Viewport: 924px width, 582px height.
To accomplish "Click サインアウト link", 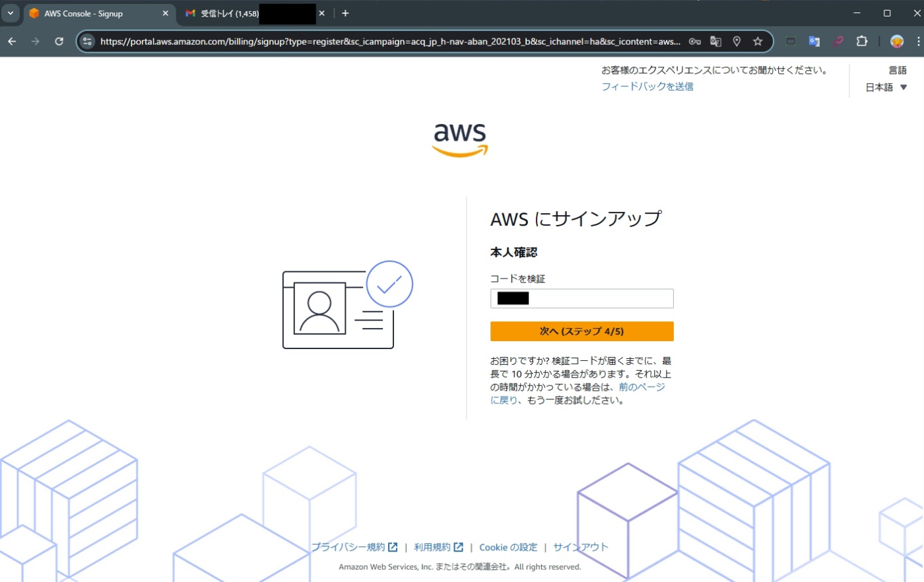I will pyautogui.click(x=581, y=547).
